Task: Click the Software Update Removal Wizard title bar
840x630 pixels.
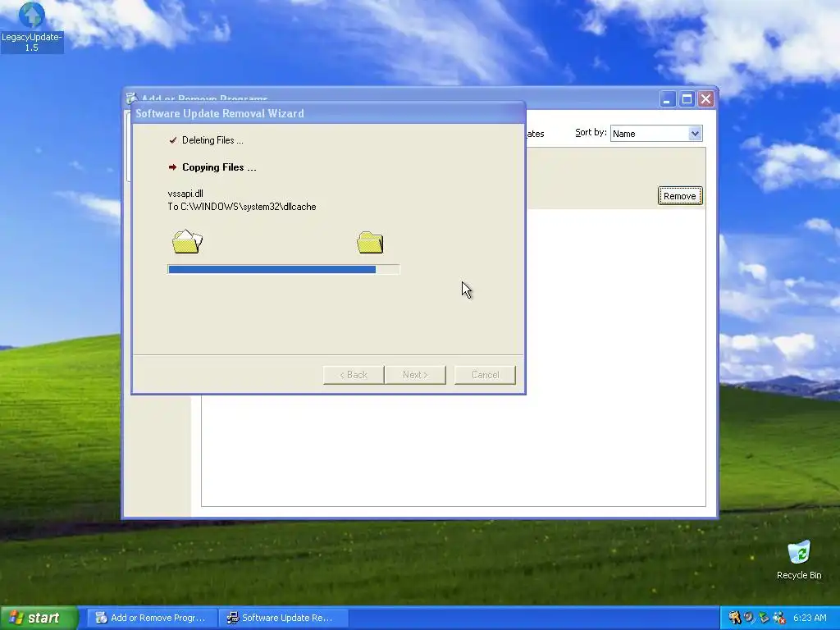Action: pos(328,113)
